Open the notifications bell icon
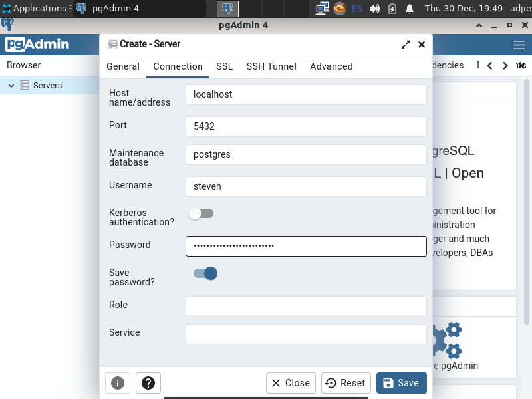This screenshot has width=532, height=399. [x=410, y=9]
